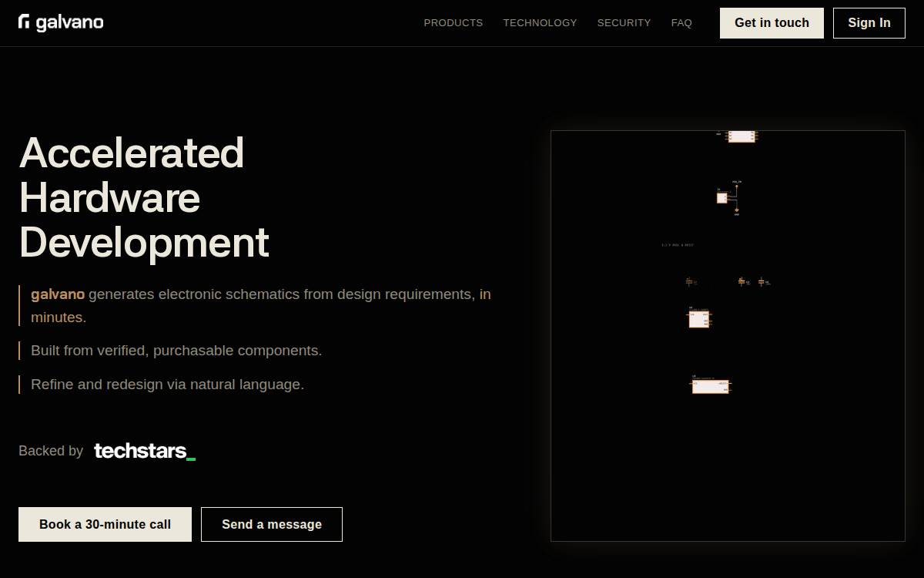Click the Sign In button
Screen dimensions: 924x578
point(869,23)
